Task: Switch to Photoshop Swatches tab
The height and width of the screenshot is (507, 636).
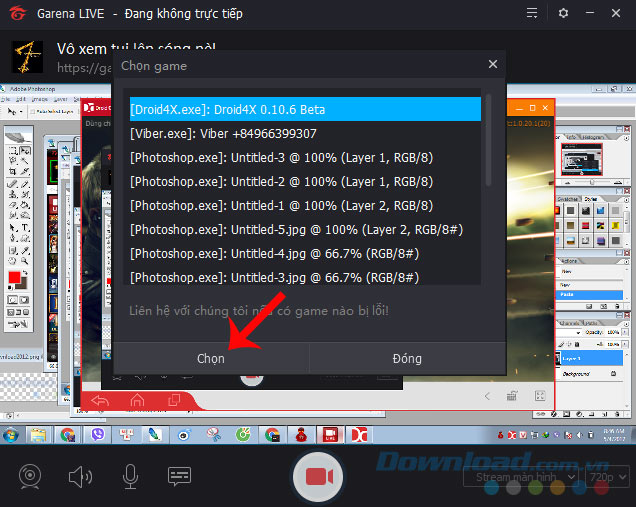Action: click(568, 199)
